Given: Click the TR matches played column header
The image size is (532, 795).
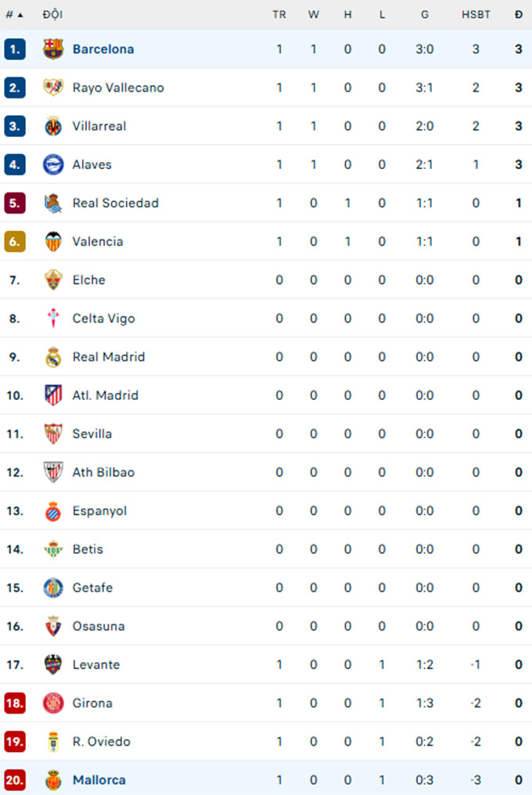Looking at the screenshot, I should 279,15.
